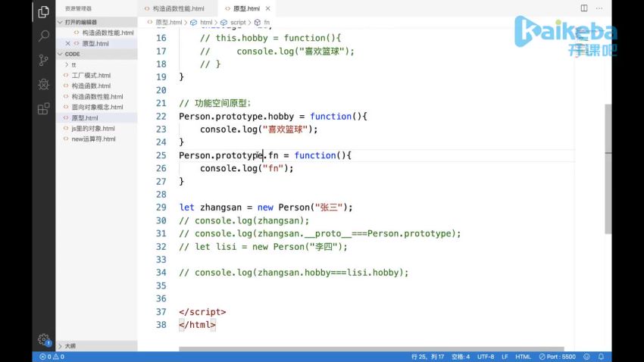Split the editor to the right
This screenshot has height=362, width=644.
pyautogui.click(x=583, y=8)
